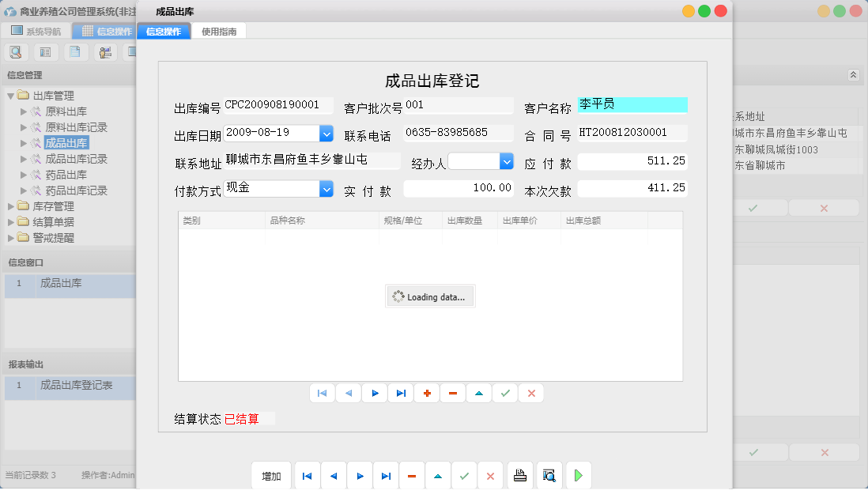Cancel detail edits with the red X icon
The width and height of the screenshot is (868, 494).
(530, 393)
